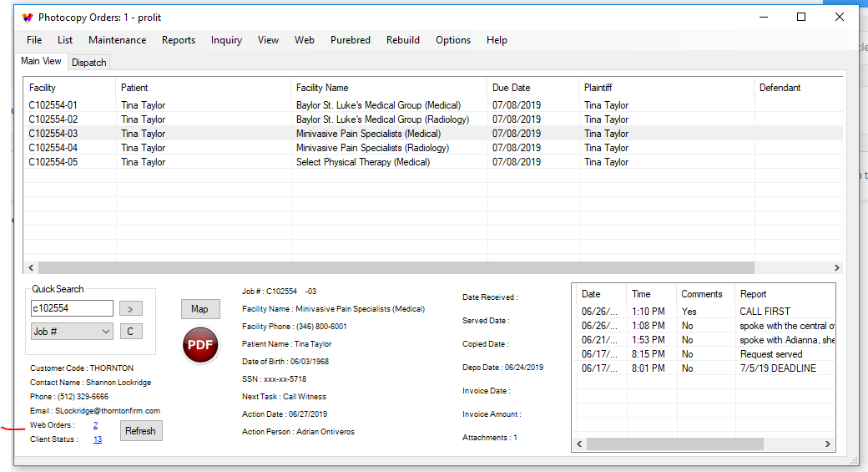
Task: Select the CALL FIRST note row
Action: 706,312
